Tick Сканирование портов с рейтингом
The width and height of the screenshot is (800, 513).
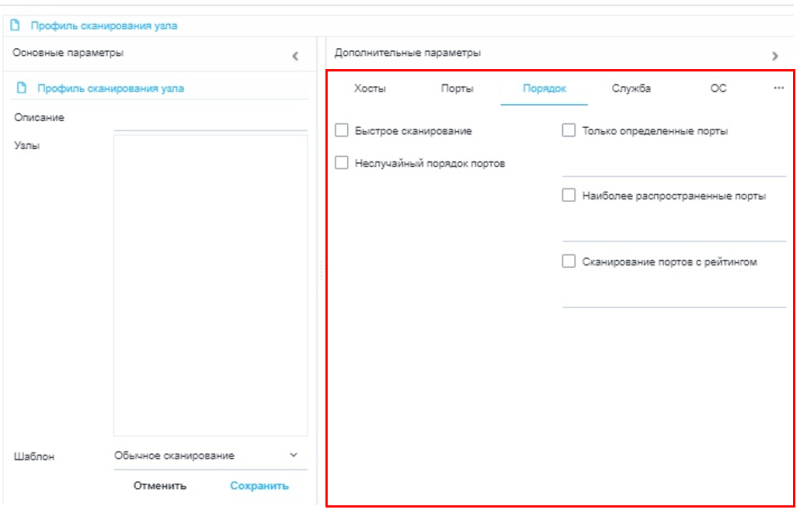[x=569, y=262]
